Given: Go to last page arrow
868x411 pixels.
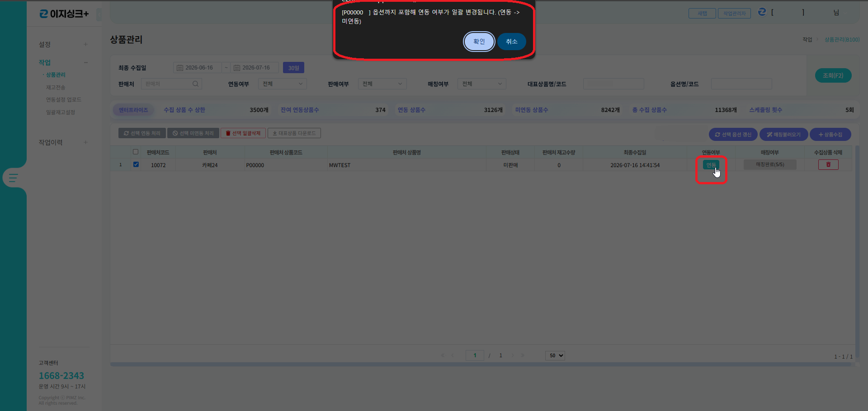Looking at the screenshot, I should 523,355.
